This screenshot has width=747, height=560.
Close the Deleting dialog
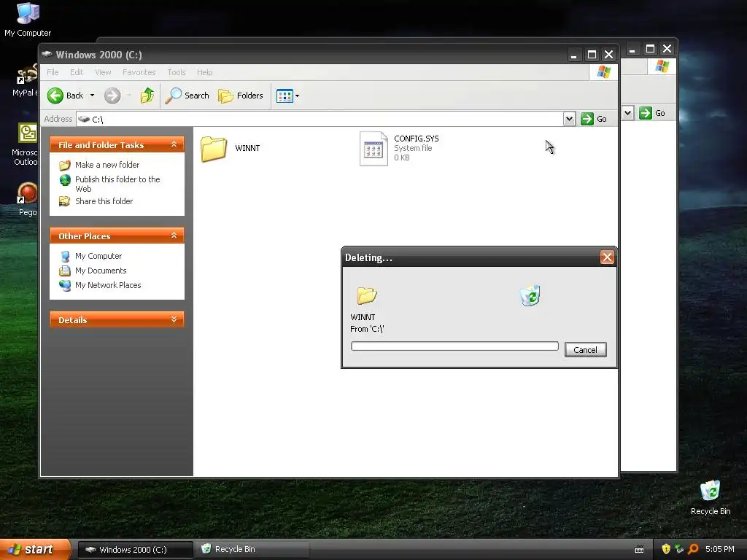(607, 257)
